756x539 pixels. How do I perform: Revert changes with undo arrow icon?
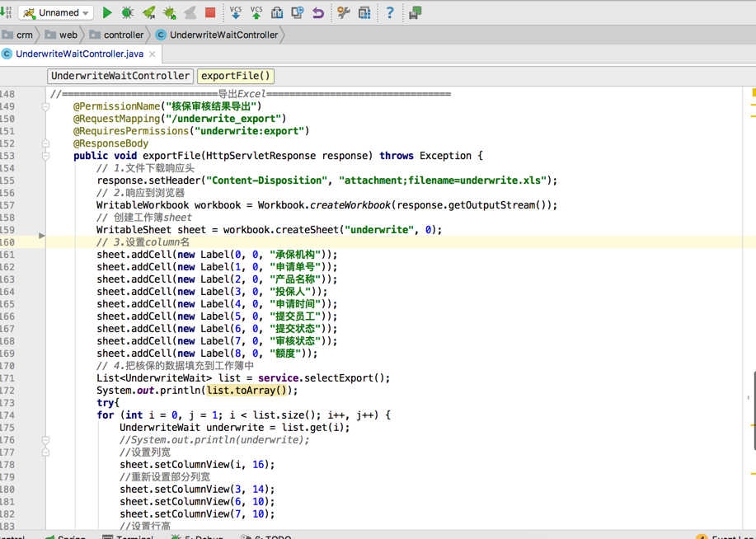318,12
